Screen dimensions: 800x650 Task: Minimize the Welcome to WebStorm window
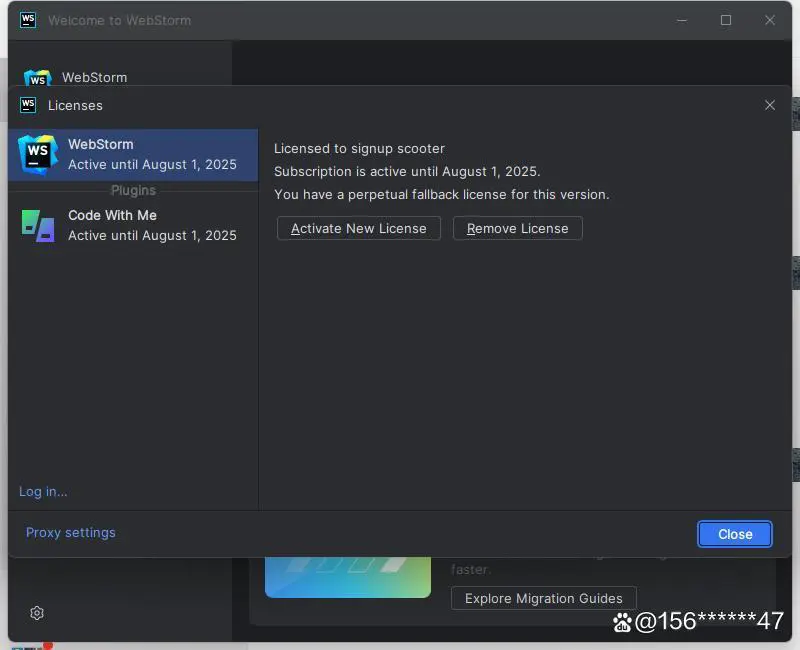coord(681,20)
